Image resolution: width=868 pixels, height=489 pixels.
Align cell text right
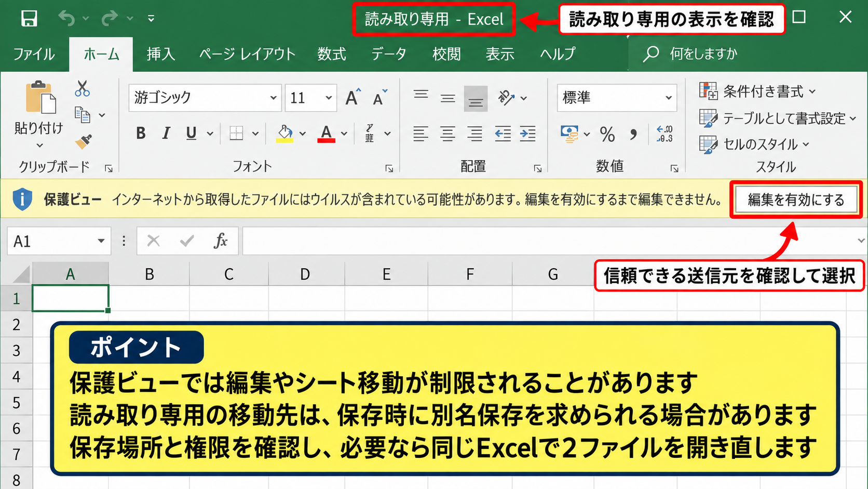point(474,134)
